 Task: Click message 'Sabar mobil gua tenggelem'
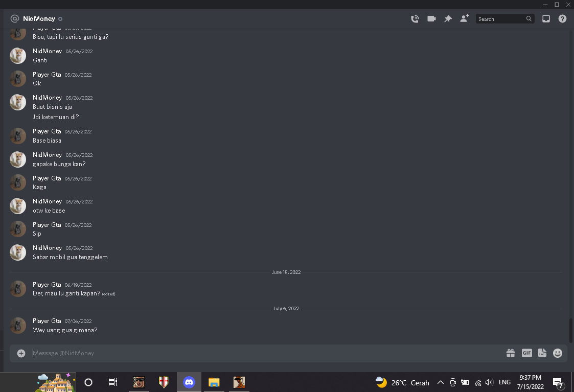71,257
